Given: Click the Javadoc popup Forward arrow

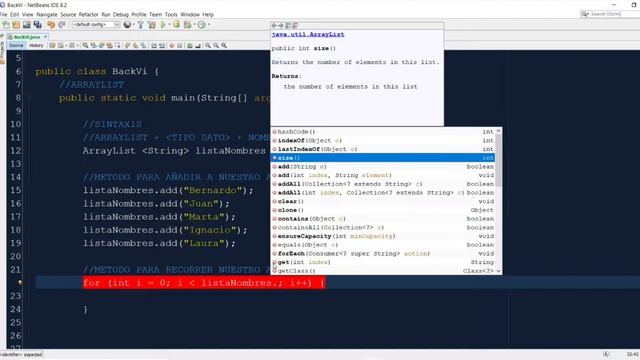Looking at the screenshot, I should coord(281,25).
